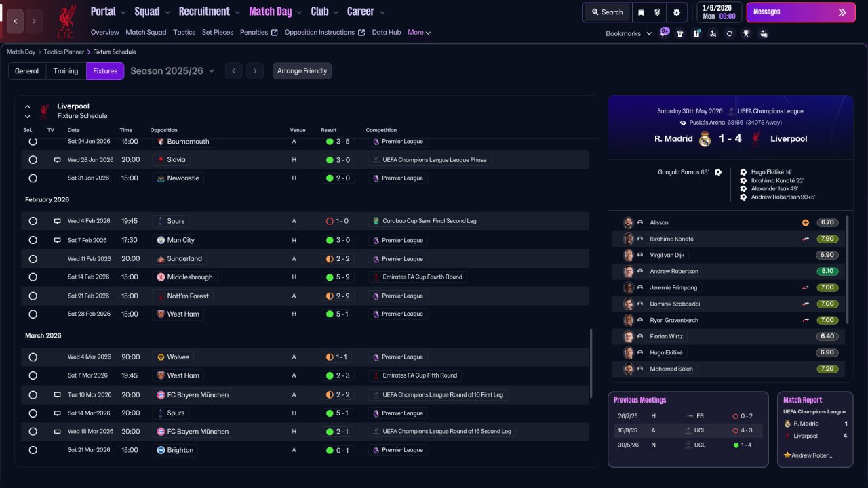Open the Liverpool club crest in the header
868x488 pixels.
coord(66,22)
